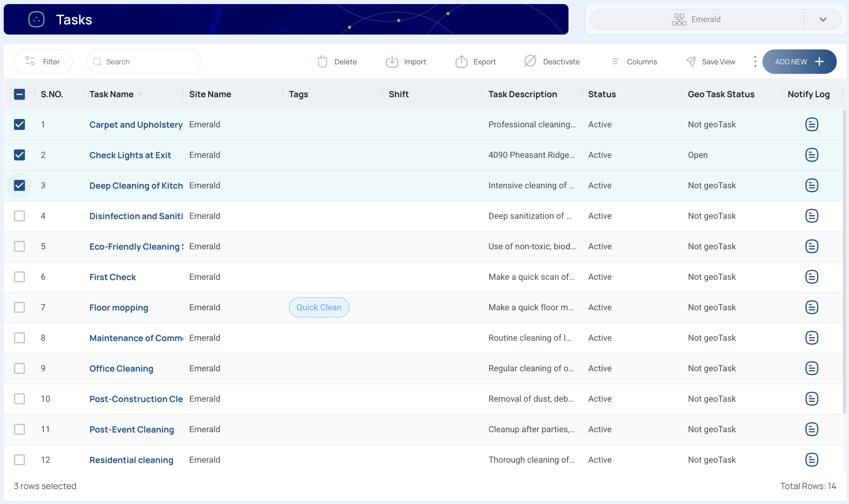The image size is (849, 504).
Task: Select the Maintenance row checkbox
Action: click(19, 338)
